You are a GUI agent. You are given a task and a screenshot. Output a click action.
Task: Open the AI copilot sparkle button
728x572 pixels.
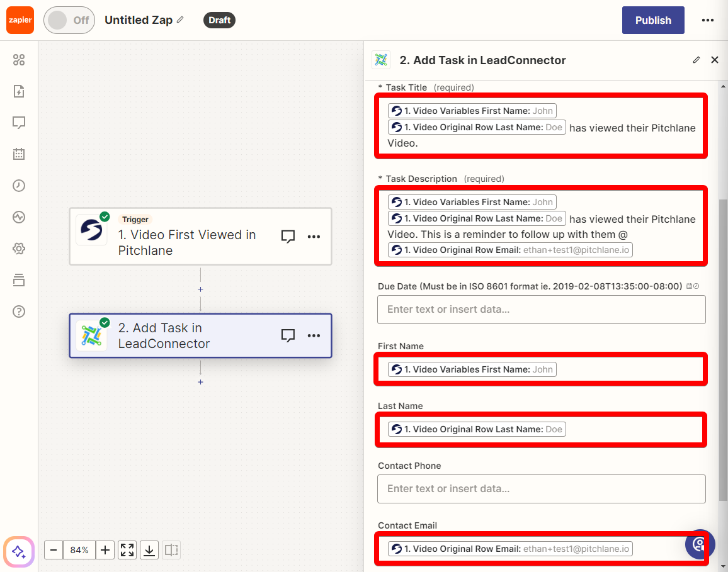click(x=19, y=552)
